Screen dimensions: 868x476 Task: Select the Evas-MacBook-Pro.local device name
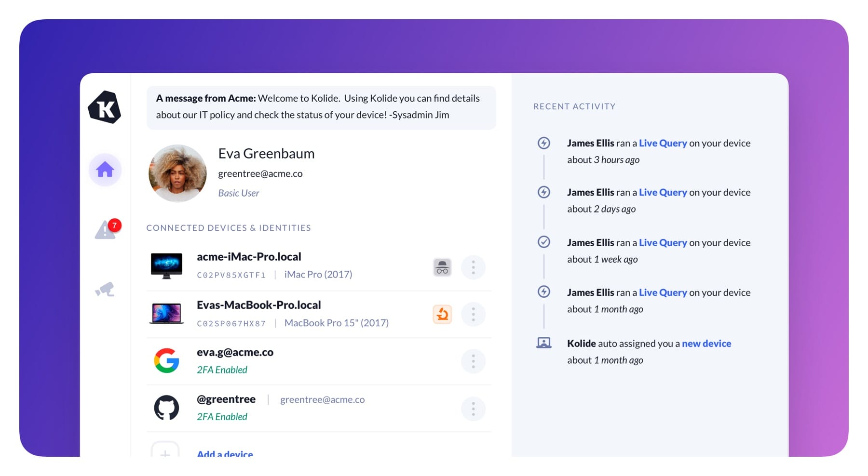point(258,305)
